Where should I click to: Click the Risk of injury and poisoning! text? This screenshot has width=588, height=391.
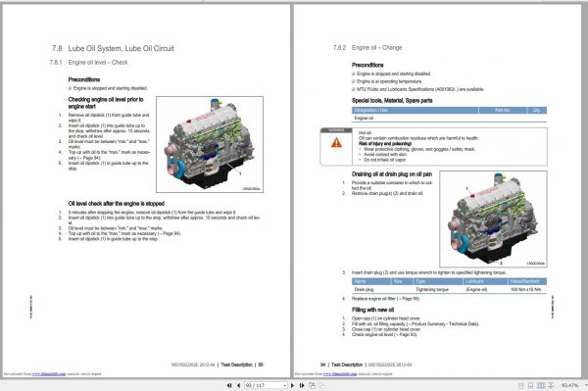click(385, 144)
